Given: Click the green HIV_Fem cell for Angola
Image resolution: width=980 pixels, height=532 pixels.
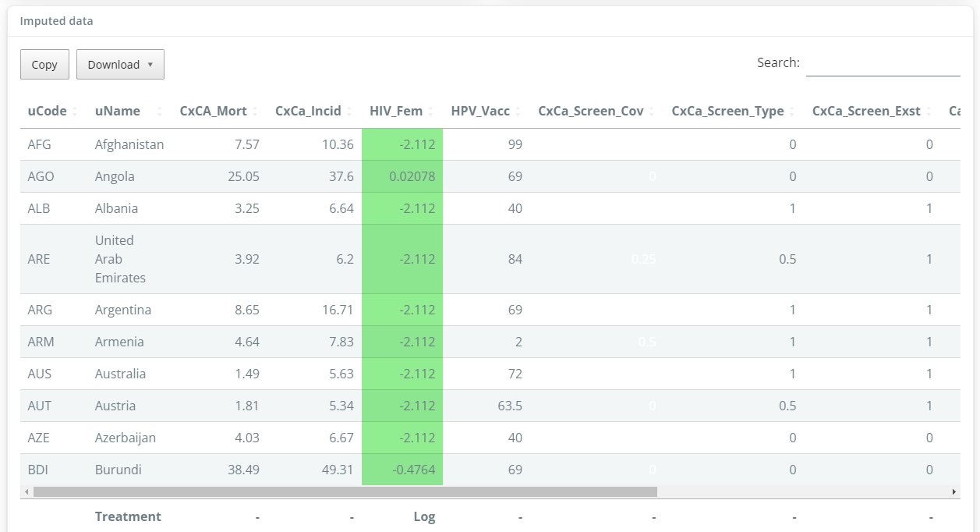Looking at the screenshot, I should click(402, 176).
